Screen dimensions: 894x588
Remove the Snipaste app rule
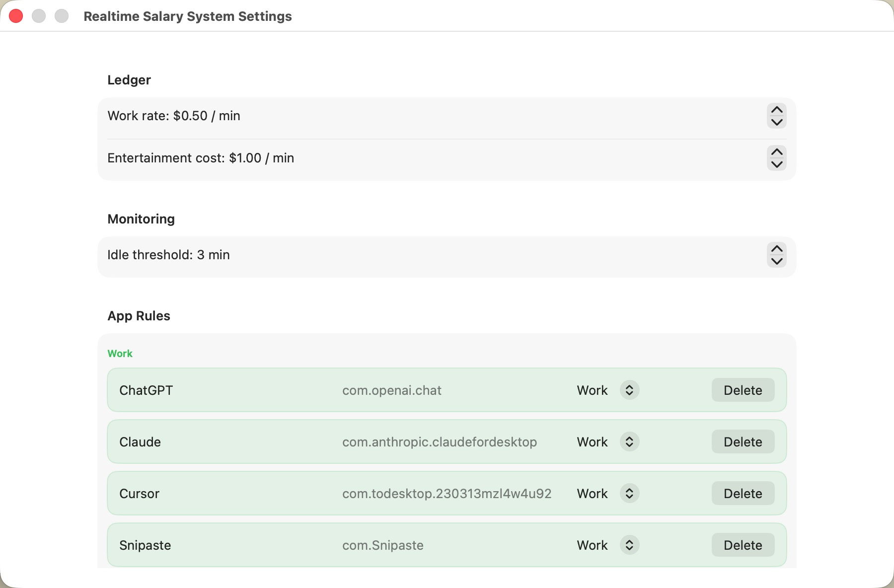743,545
